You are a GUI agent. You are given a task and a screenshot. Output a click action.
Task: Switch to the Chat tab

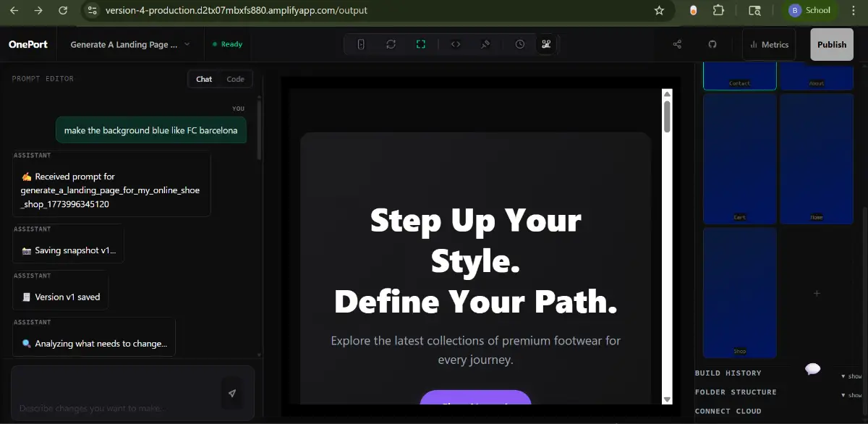tap(204, 79)
